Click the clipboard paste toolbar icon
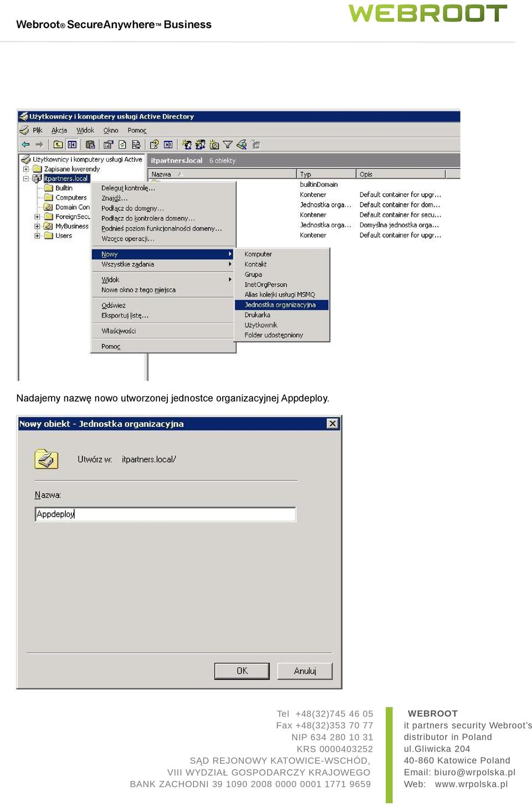Image resolution: width=532 pixels, height=807 pixels. pos(90,145)
